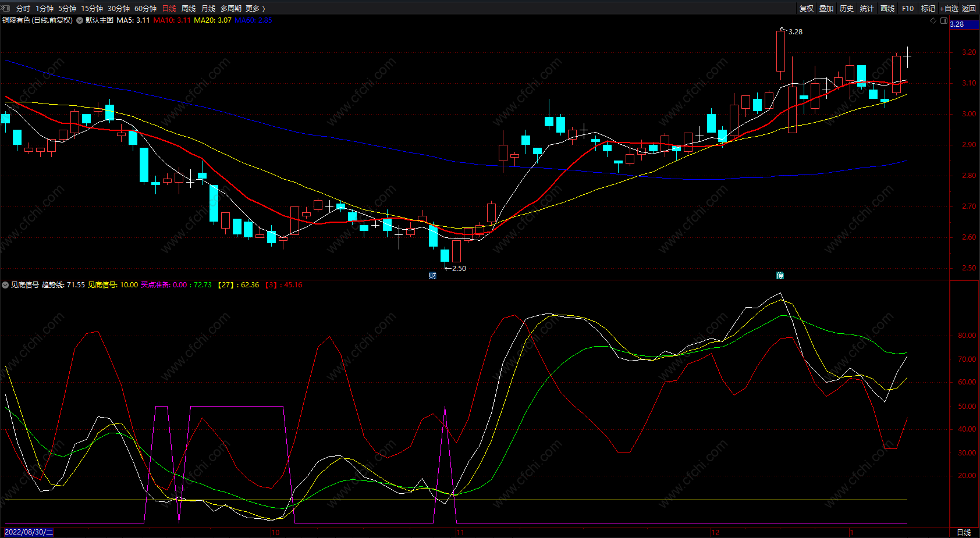Open the 统计 statistics button
The height and width of the screenshot is (538, 980).
(867, 8)
